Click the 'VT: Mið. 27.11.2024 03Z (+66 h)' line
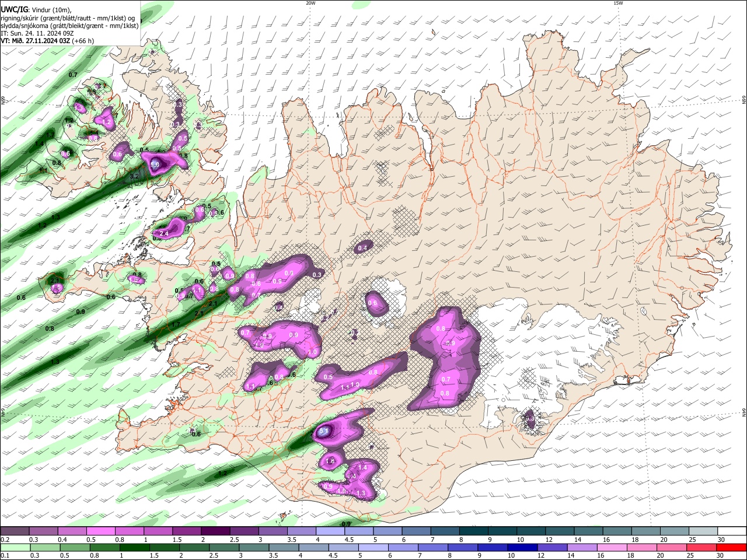Viewport: 747px width, 560px height. [x=47, y=41]
